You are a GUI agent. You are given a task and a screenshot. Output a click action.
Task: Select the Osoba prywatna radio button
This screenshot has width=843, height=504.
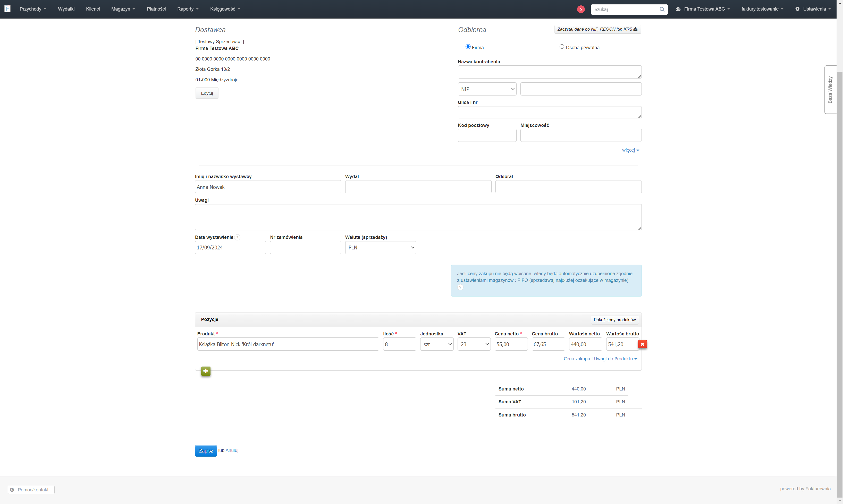(x=562, y=47)
